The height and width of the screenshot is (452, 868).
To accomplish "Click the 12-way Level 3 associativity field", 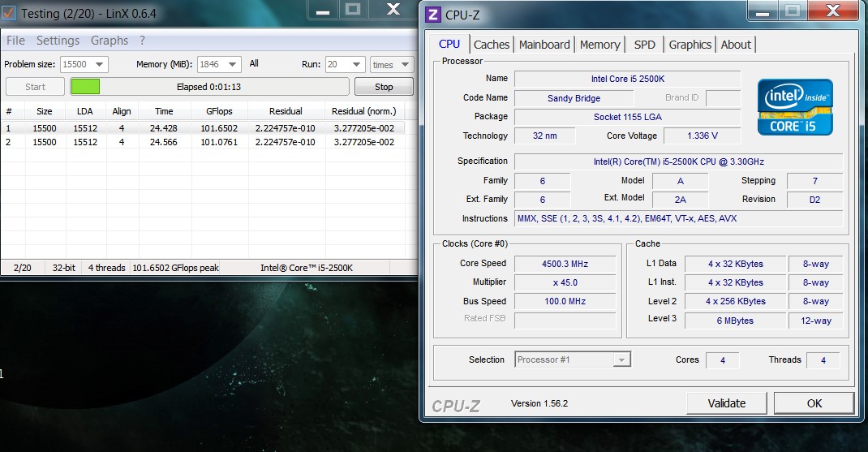I will click(x=815, y=321).
